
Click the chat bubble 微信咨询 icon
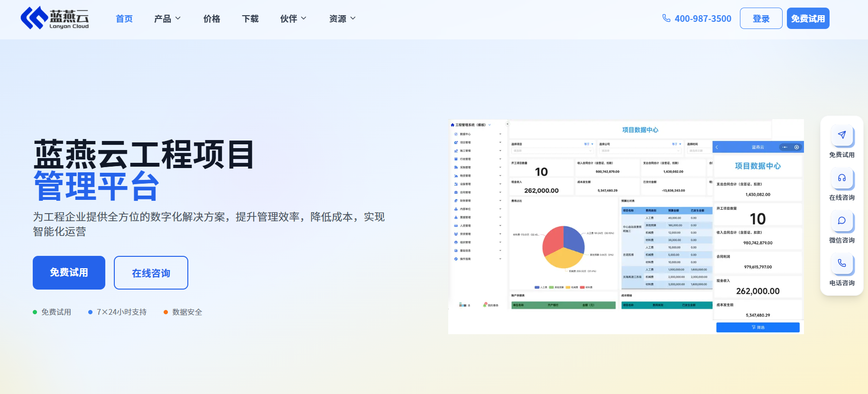pyautogui.click(x=842, y=221)
